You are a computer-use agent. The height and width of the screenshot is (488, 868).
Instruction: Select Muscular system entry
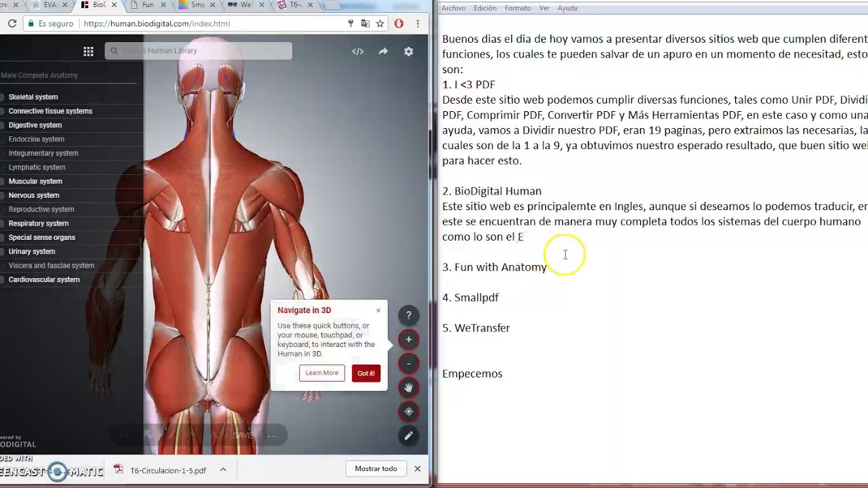[35, 182]
